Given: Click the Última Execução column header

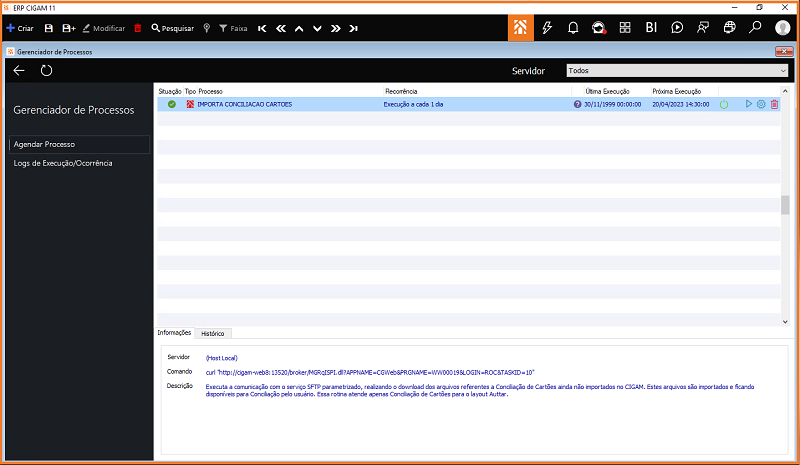Looking at the screenshot, I should (607, 91).
